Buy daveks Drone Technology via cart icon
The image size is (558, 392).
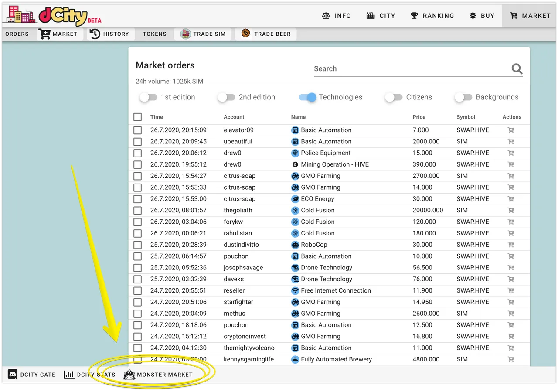click(511, 279)
